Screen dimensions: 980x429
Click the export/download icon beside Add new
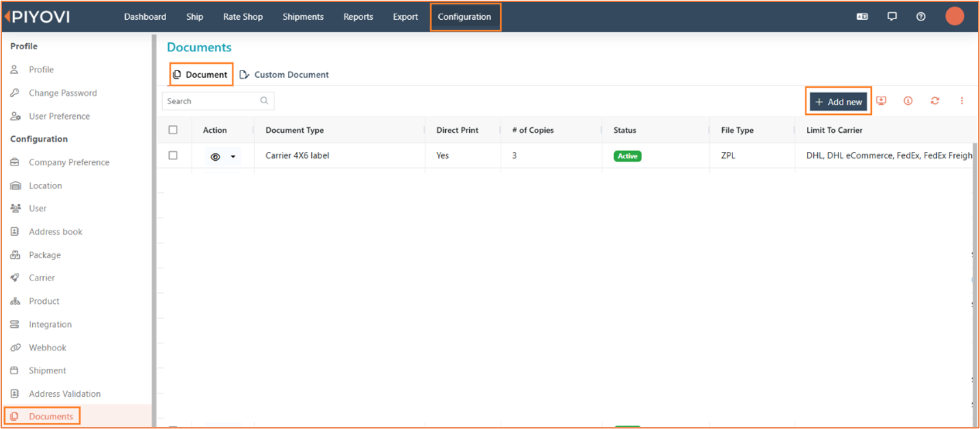881,101
